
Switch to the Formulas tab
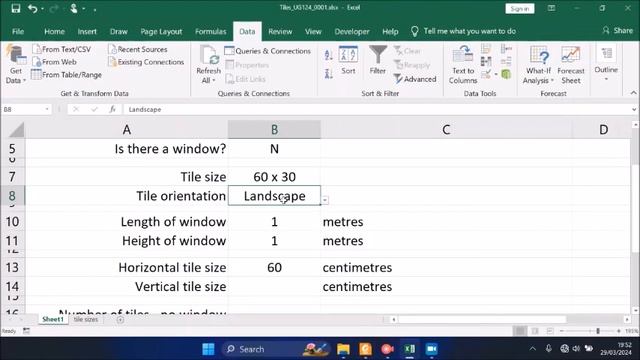211,31
